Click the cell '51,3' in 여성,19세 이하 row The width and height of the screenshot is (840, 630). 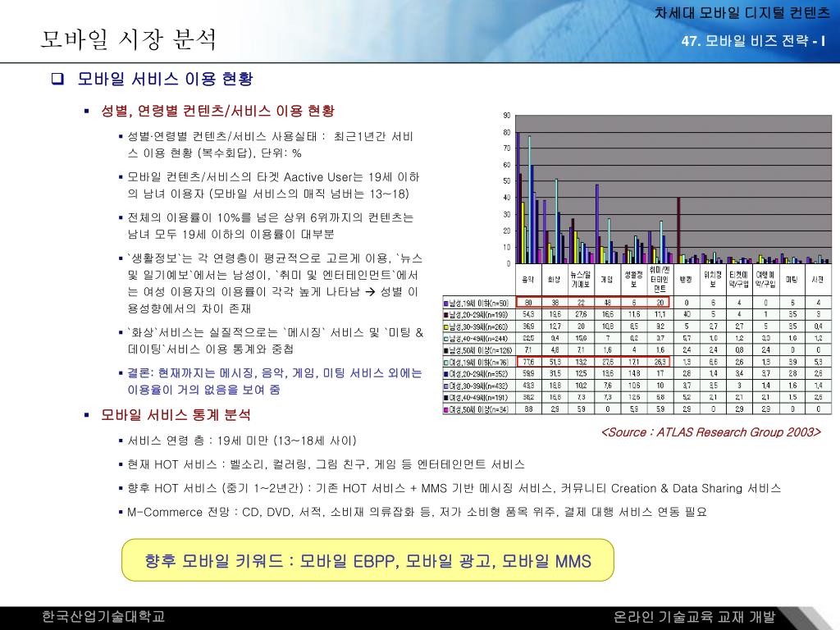(x=555, y=362)
